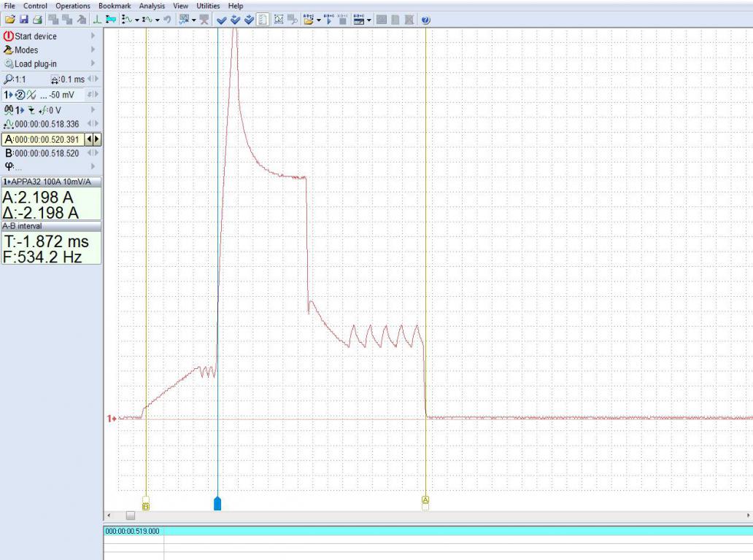Click the red Start device power icon
Screen dimensions: 753x560
[8, 36]
